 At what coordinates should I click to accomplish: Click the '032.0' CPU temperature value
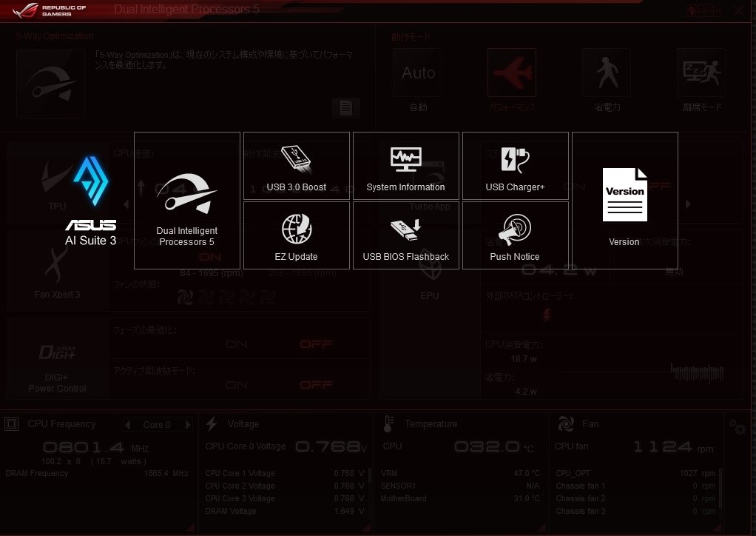(x=487, y=446)
